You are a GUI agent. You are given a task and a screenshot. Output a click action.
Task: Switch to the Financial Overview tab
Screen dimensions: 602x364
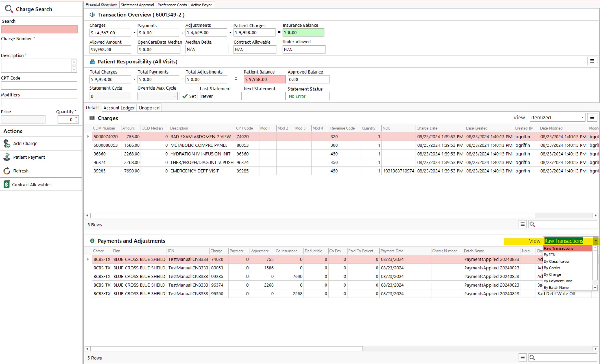(x=101, y=5)
